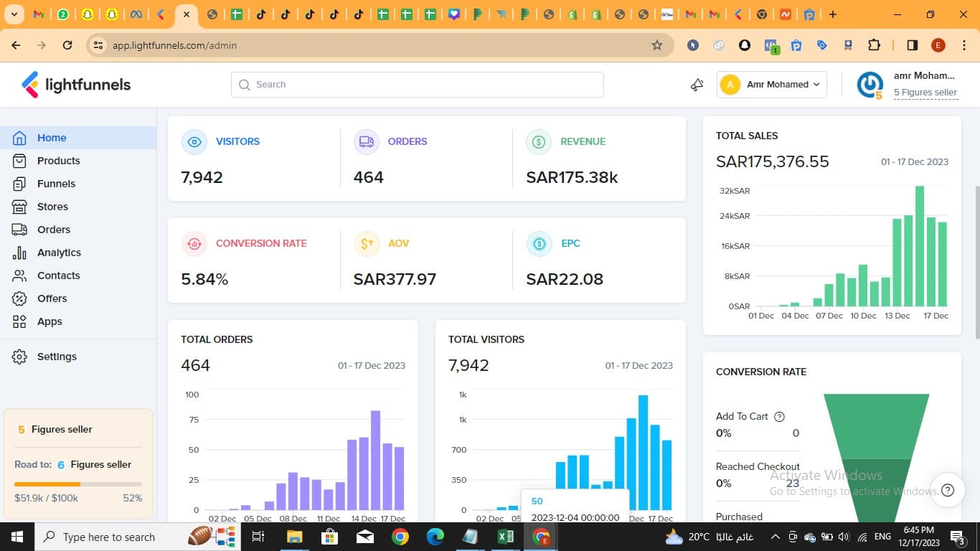Open the help question mark button
This screenshot has height=551, width=980.
948,490
